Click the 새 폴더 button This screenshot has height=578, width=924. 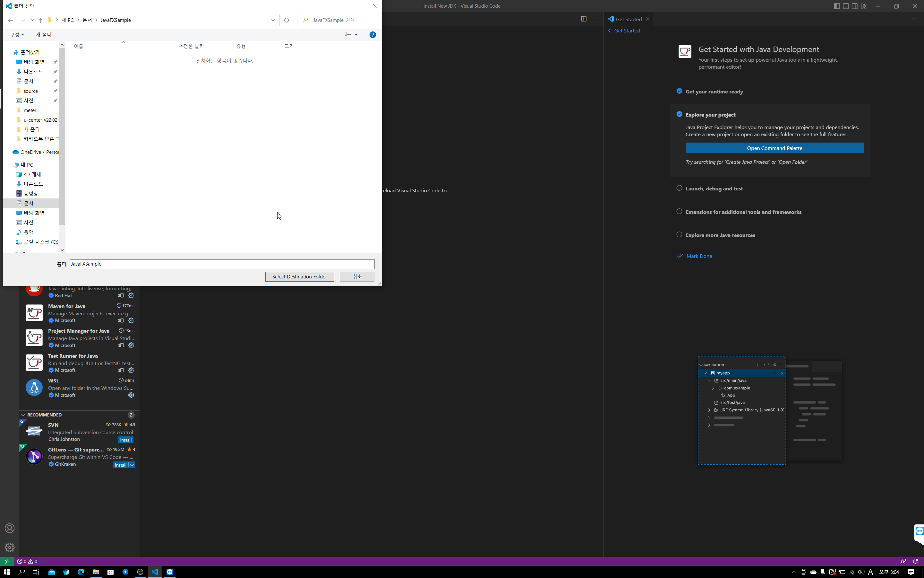(44, 34)
